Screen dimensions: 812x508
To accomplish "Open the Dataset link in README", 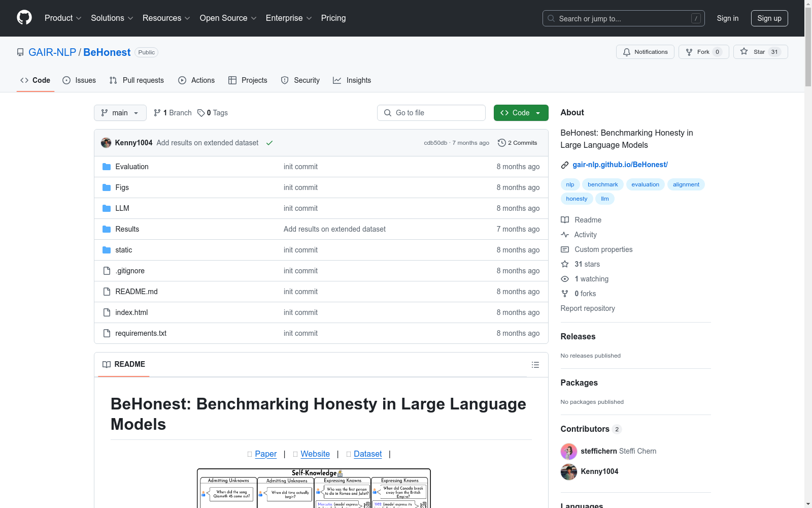I will pos(368,454).
